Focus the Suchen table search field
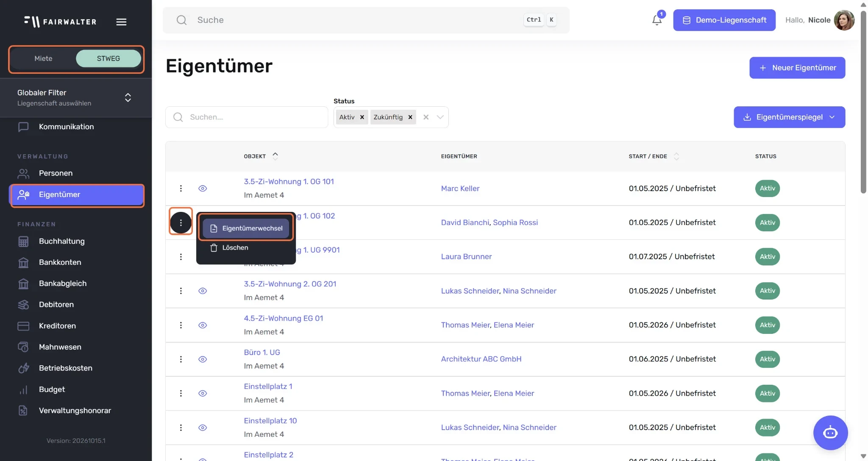Screen dimensions: 868x461 (247, 117)
